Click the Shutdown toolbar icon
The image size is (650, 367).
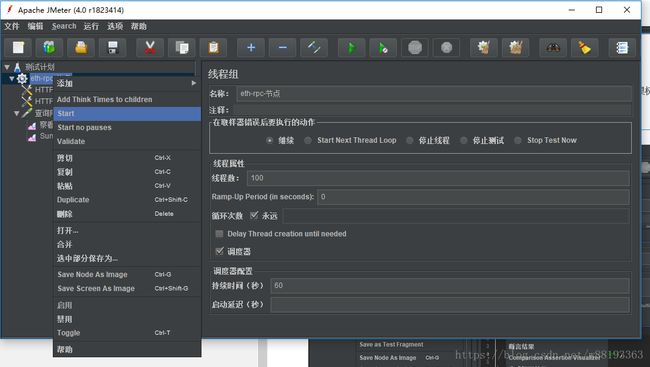tap(446, 48)
